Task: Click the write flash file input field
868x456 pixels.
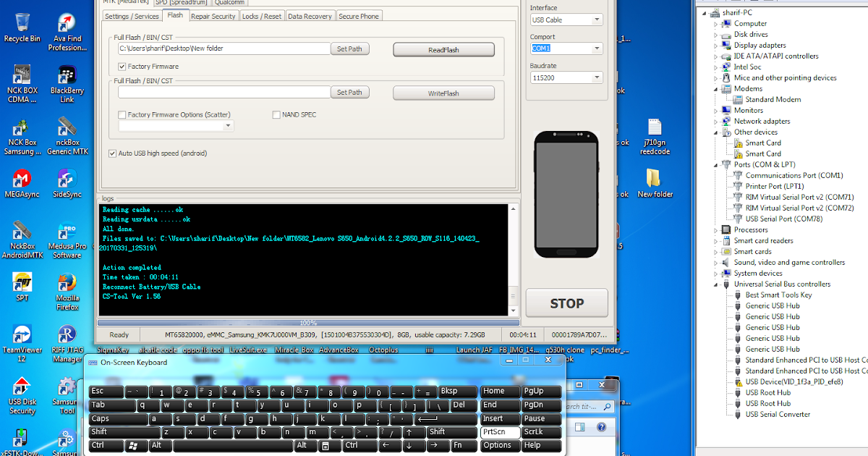Action: [x=224, y=93]
